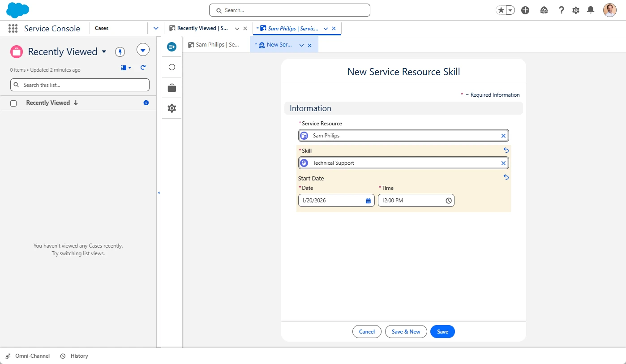This screenshot has height=364, width=626.
Task: Clear the Sam Philips Service Resource selection
Action: [503, 136]
